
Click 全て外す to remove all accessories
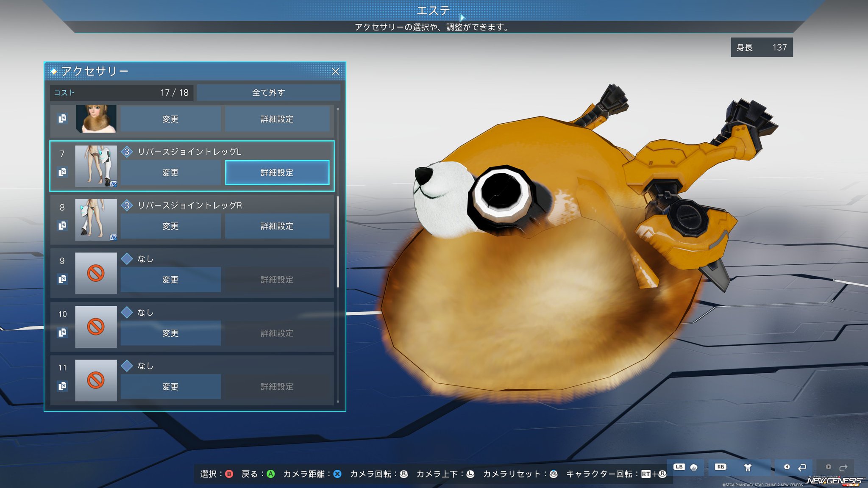click(x=269, y=92)
